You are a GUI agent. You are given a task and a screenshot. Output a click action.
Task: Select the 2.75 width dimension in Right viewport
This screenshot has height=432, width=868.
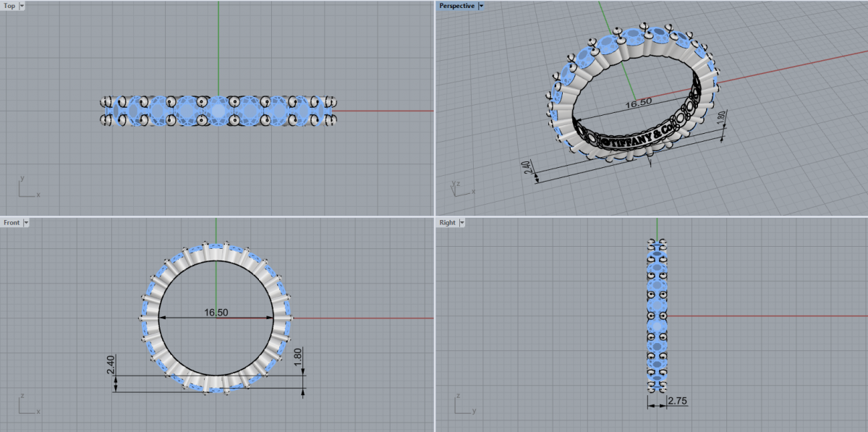677,400
